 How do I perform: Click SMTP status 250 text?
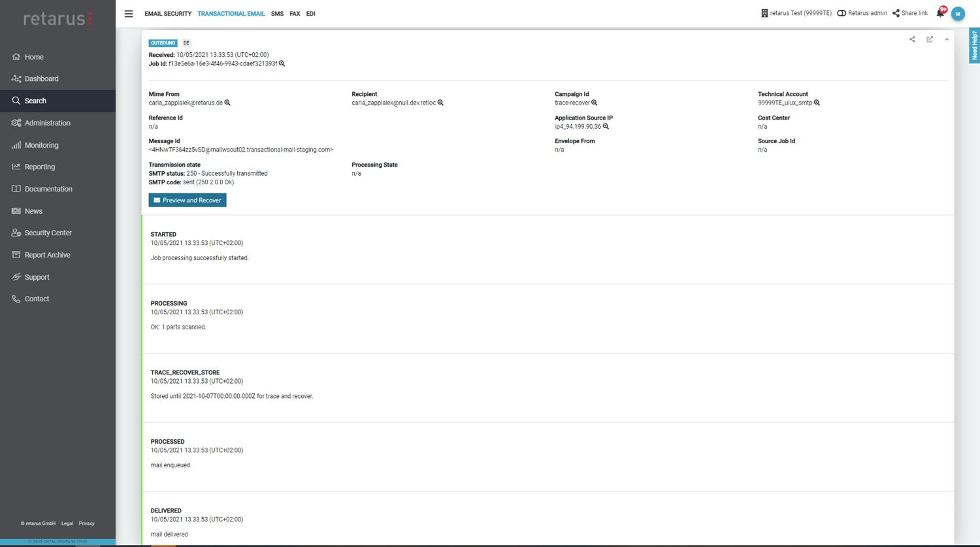tap(208, 173)
